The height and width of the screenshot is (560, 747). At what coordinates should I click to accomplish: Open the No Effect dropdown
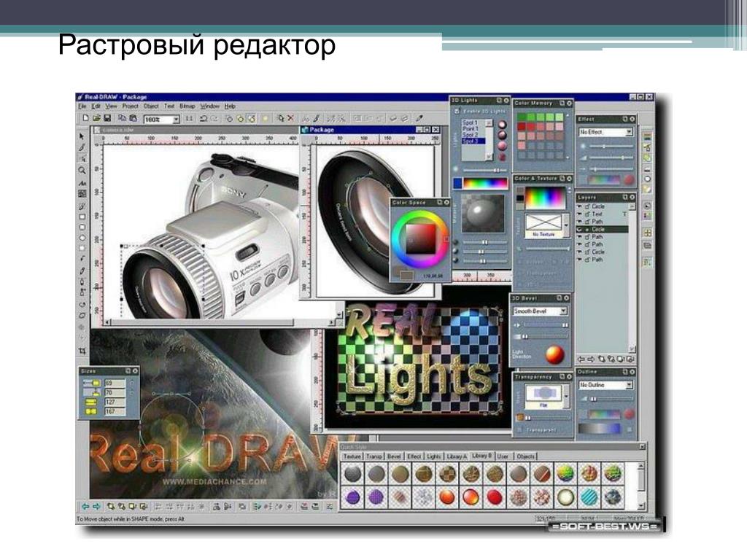click(x=629, y=132)
